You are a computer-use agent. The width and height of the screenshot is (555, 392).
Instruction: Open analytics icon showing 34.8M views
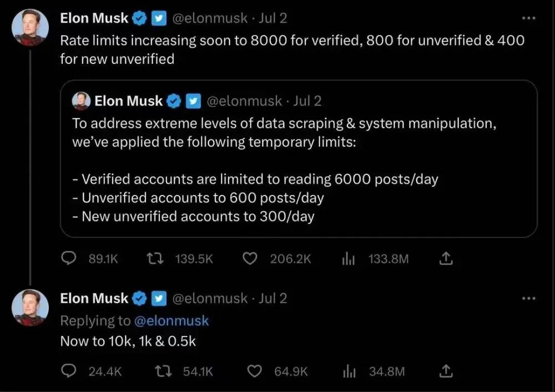coord(349,371)
